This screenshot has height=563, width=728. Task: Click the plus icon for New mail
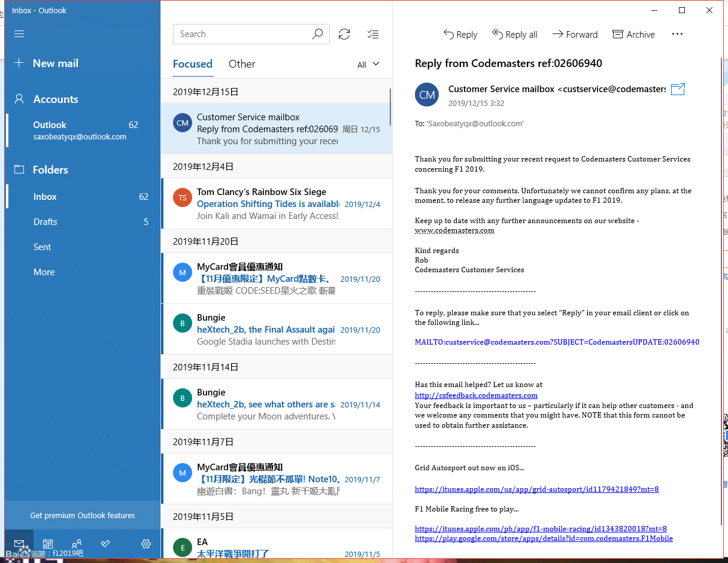coord(19,63)
